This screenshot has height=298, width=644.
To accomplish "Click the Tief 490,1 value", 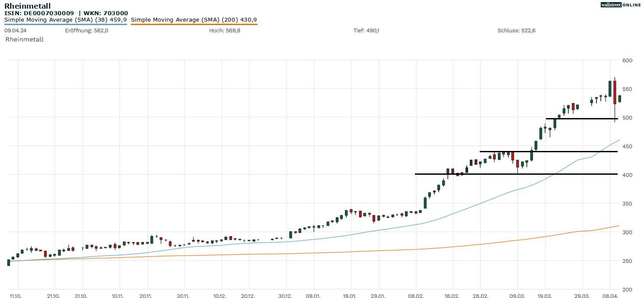I will tap(366, 31).
